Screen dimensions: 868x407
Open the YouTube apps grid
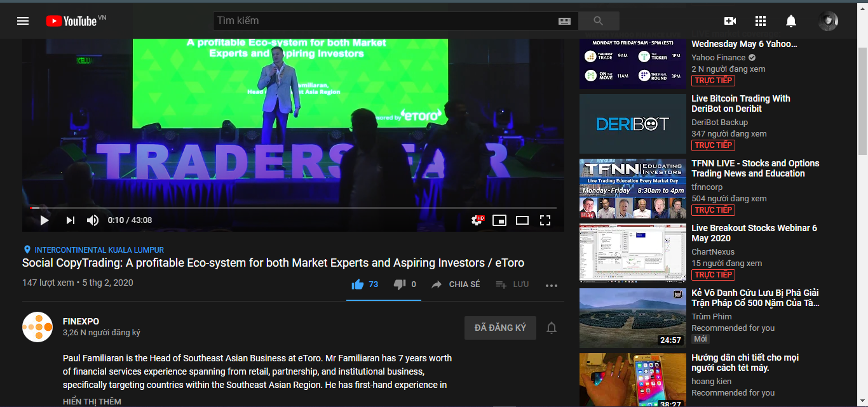pos(761,21)
